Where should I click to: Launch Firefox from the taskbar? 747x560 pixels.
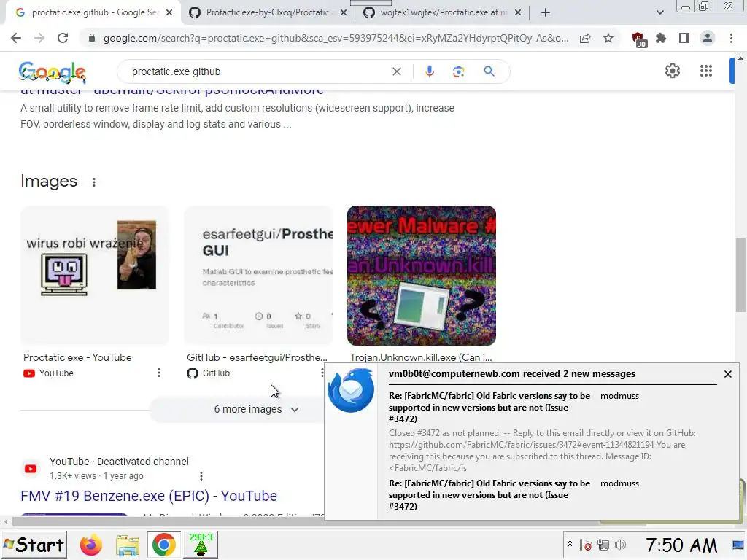pyautogui.click(x=90, y=545)
